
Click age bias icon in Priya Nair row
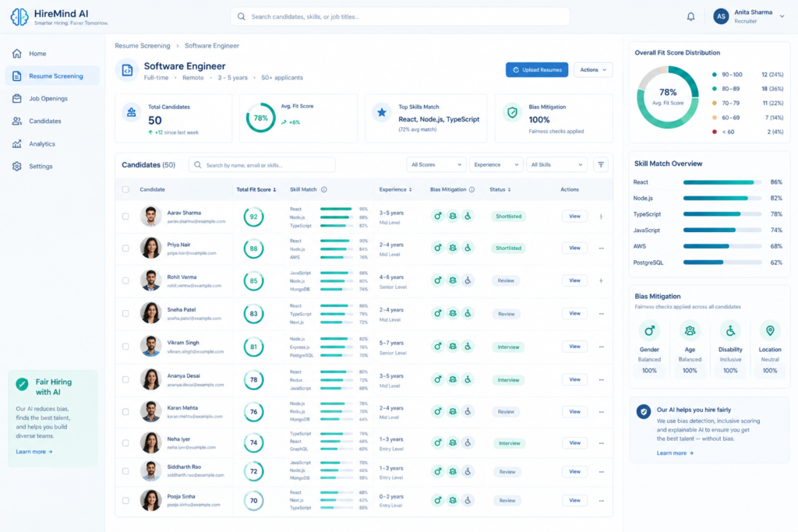[453, 248]
